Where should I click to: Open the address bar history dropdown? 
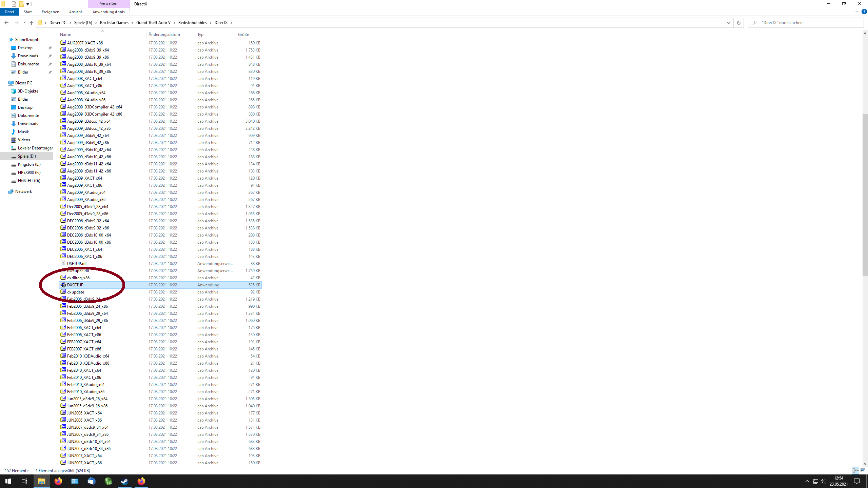(x=728, y=23)
